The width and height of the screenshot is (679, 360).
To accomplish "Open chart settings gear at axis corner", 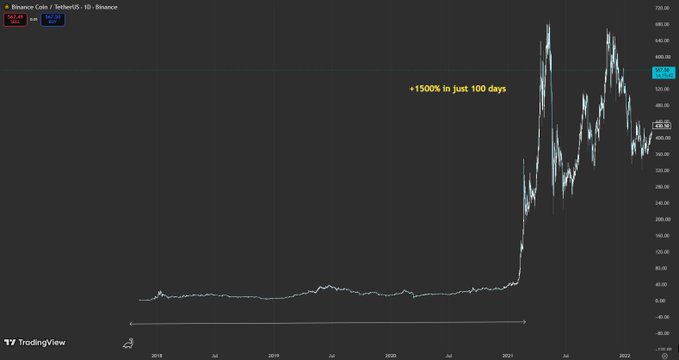I will coord(665,356).
